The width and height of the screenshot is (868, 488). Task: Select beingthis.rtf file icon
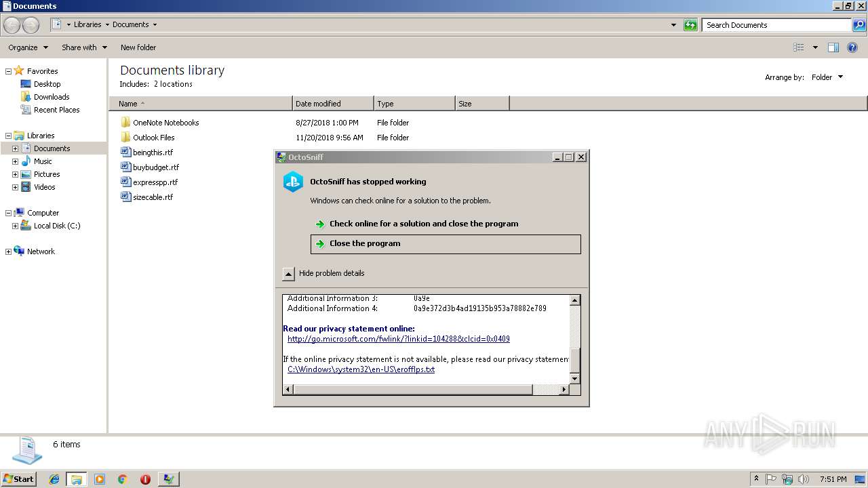[x=125, y=152]
